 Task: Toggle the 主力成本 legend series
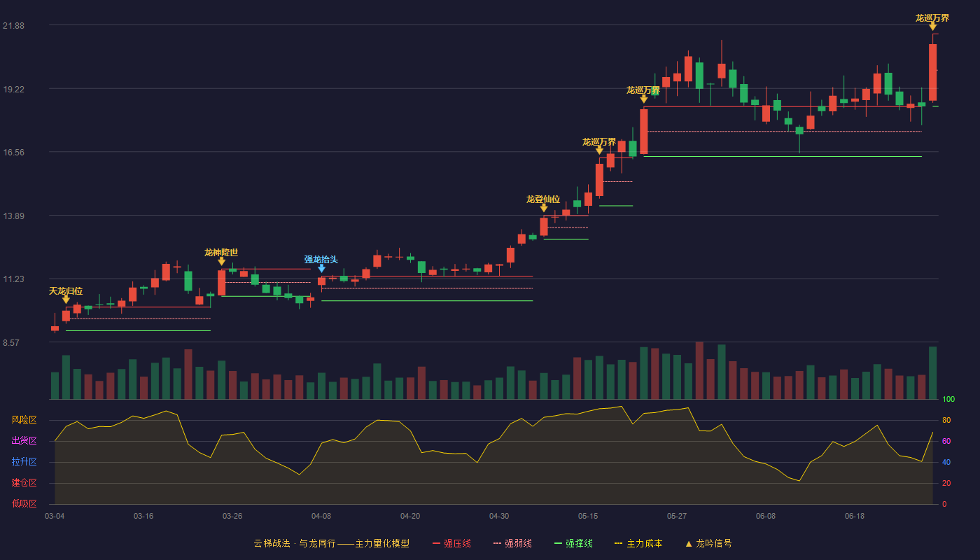[x=638, y=543]
